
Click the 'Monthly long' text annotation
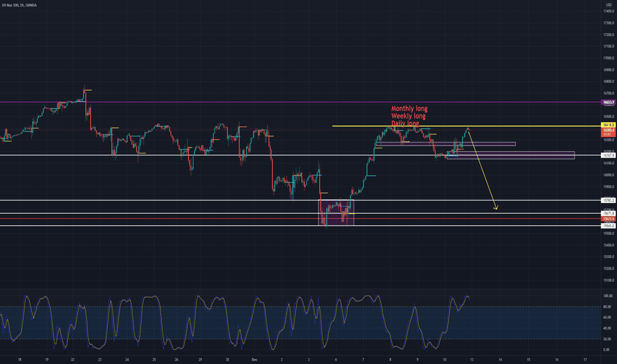point(409,109)
